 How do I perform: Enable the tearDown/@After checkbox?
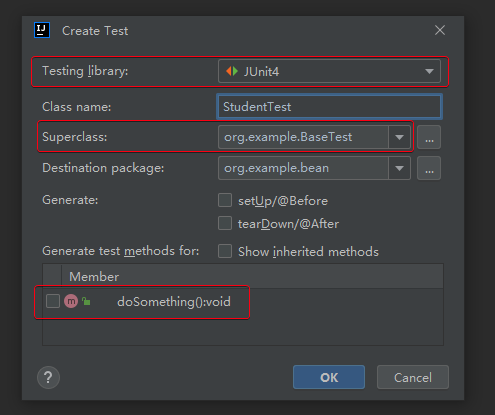225,223
